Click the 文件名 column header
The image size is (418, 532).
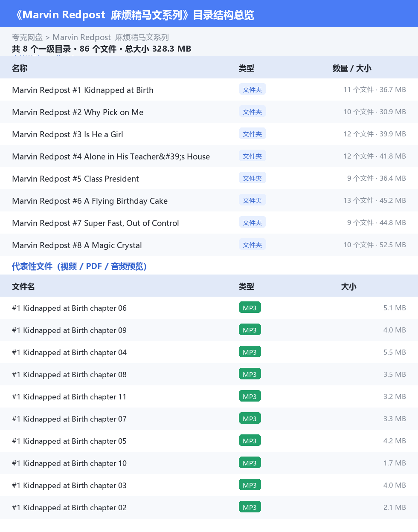23,286
